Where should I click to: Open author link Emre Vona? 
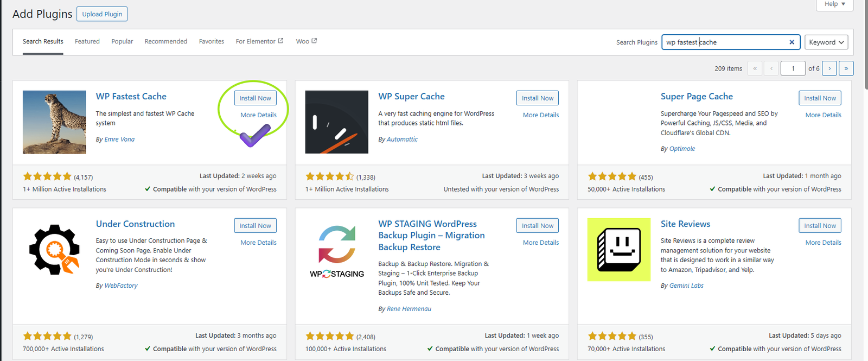(119, 140)
